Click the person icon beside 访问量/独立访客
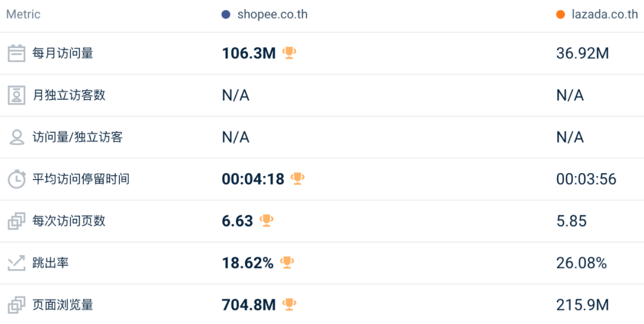644x324 pixels. 16,137
